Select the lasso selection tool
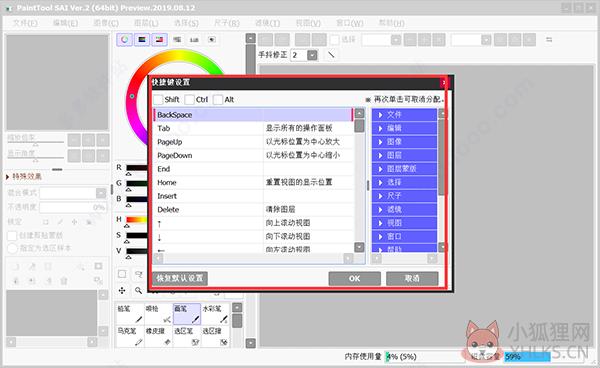This screenshot has height=368, width=600. coord(139,274)
